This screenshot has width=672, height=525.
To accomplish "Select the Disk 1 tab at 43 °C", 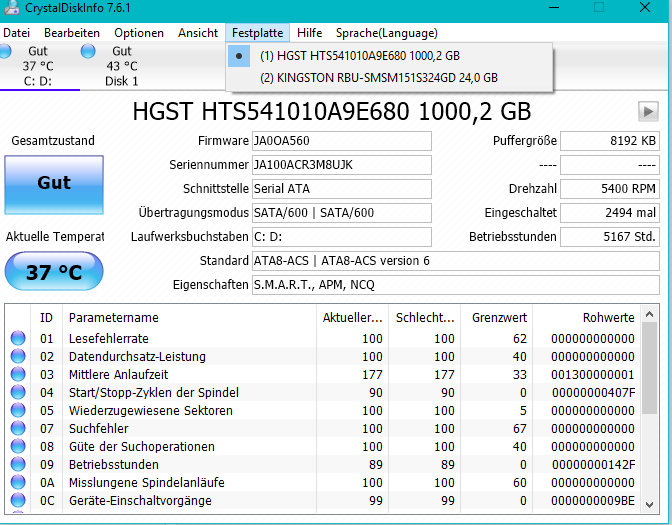I will pos(122,66).
